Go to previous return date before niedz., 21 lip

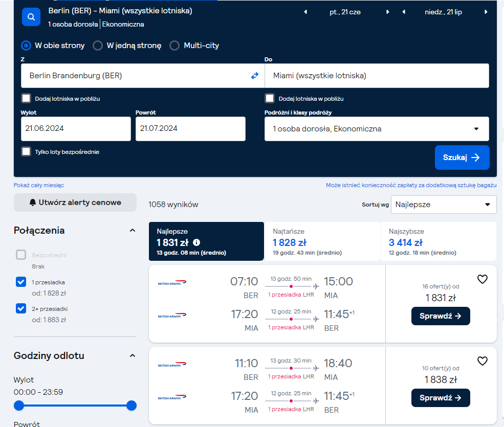coord(404,12)
